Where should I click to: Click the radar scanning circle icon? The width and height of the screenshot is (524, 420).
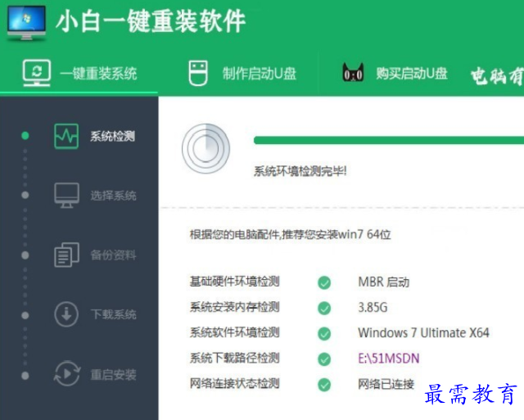[x=206, y=148]
